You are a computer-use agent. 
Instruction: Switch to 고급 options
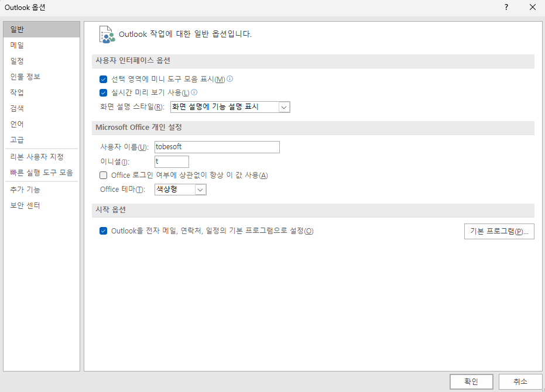pos(42,140)
